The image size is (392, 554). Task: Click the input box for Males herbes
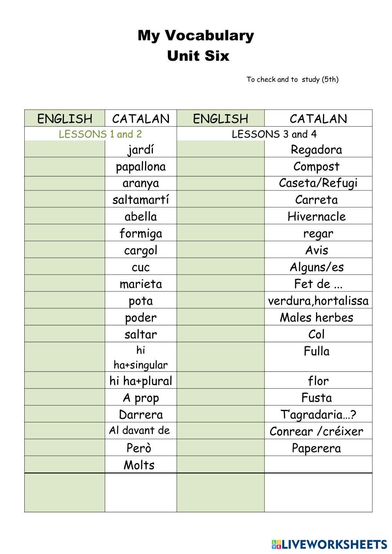[220, 317]
